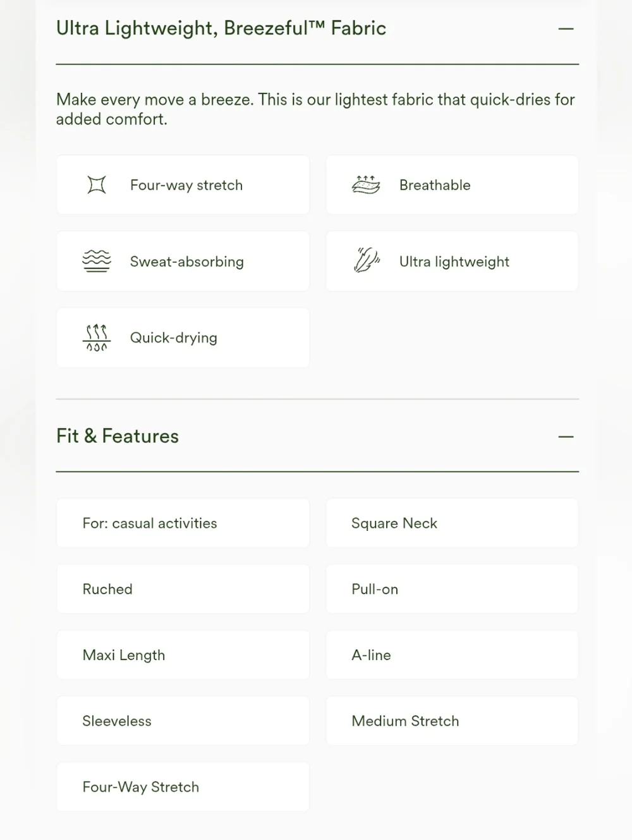Click the Breathable text label
The image size is (632, 840).
point(435,185)
